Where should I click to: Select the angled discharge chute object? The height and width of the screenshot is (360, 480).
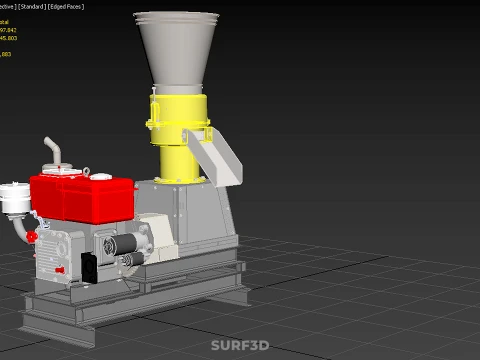click(x=215, y=157)
